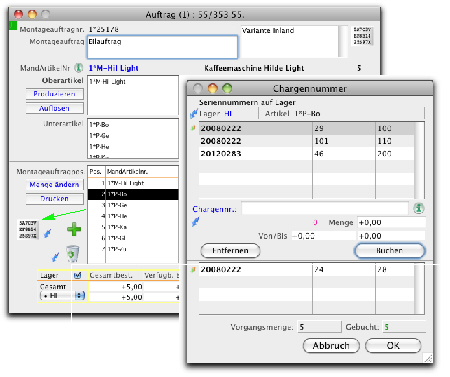The image size is (450, 377).
Task: Select the 1*M-Hil Light entry in Oberartikel list
Action: 133,82
